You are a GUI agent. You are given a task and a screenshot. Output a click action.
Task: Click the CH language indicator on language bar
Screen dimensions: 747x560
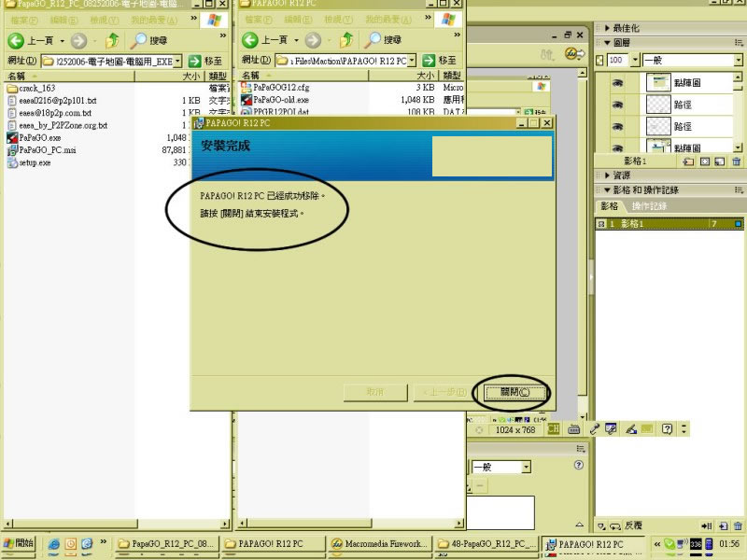(x=554, y=429)
